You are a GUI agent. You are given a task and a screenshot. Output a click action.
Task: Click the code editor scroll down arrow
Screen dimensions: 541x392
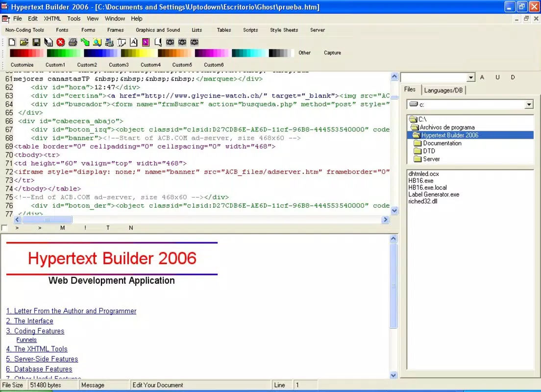tap(394, 210)
